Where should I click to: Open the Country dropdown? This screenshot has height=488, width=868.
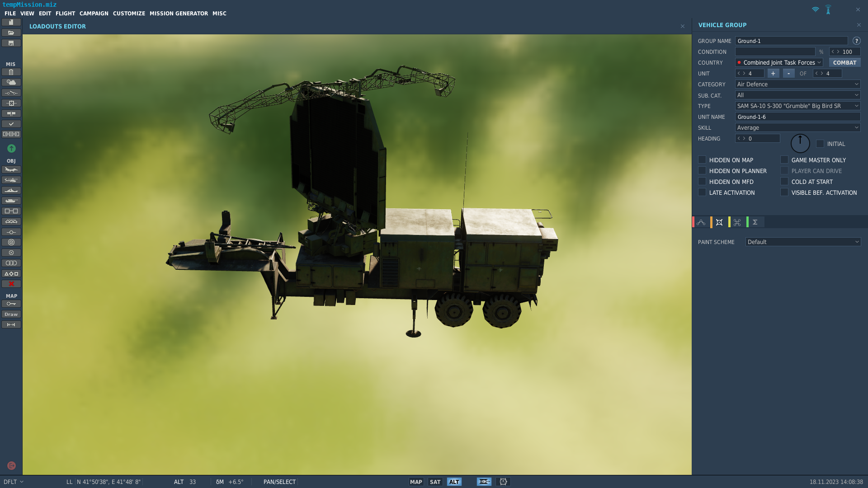(779, 62)
